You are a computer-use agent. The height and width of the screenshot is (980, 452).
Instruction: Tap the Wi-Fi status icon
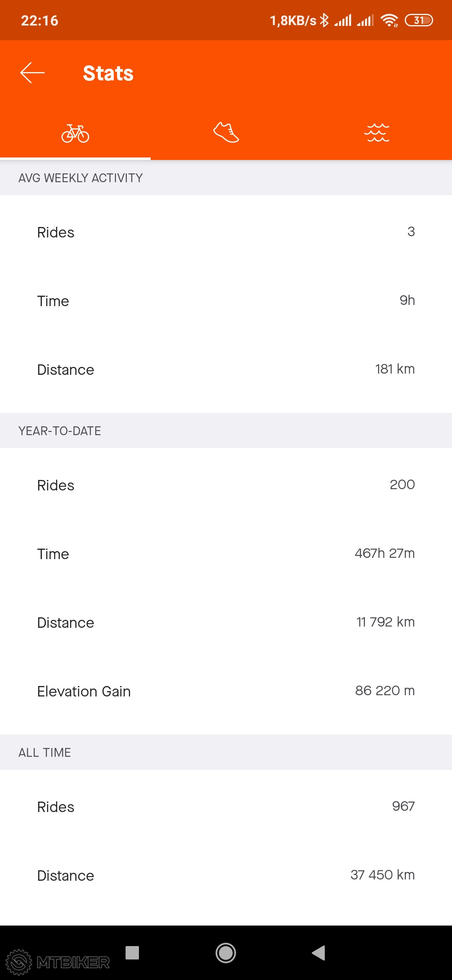tap(389, 20)
